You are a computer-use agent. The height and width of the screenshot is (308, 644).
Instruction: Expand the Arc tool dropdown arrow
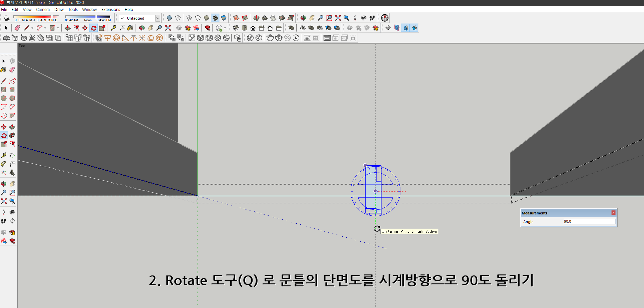45,28
